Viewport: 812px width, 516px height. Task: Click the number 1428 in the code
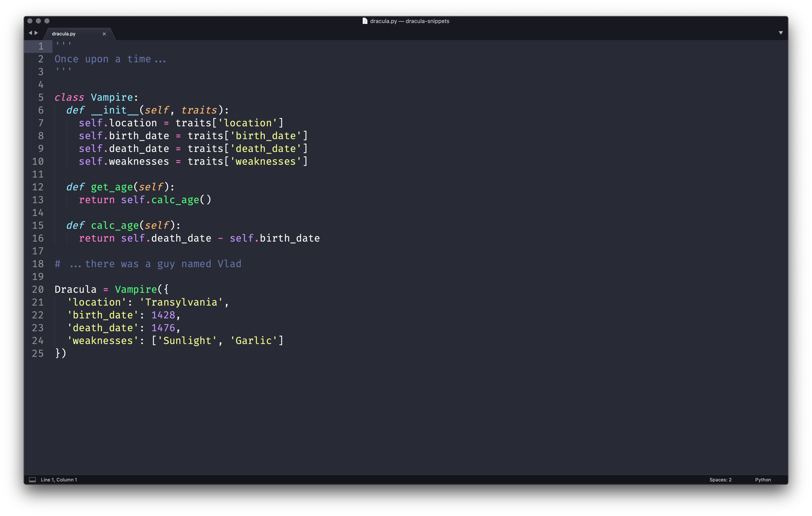(x=163, y=315)
